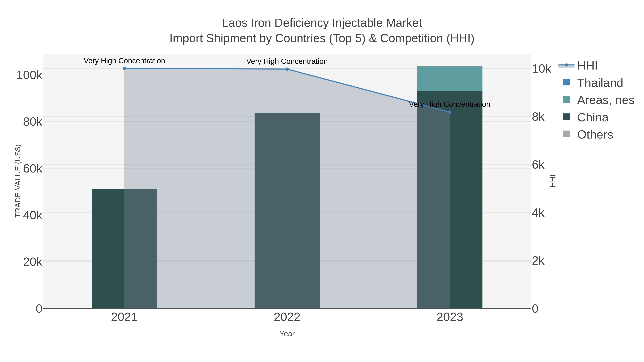This screenshot has height=362, width=644.
Task: Click the 2021 x-axis label
Action: click(124, 317)
